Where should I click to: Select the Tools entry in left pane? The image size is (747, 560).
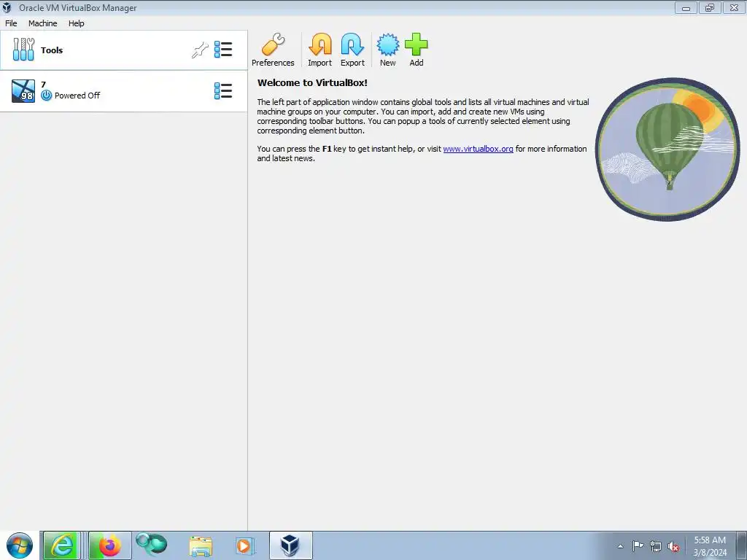124,50
